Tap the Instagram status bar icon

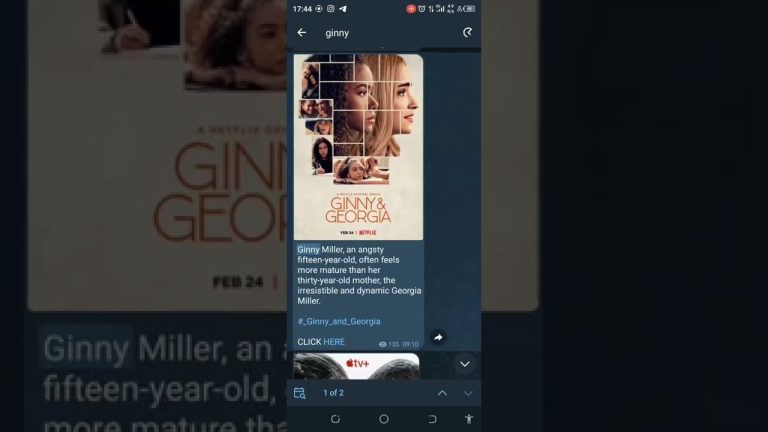coord(331,9)
